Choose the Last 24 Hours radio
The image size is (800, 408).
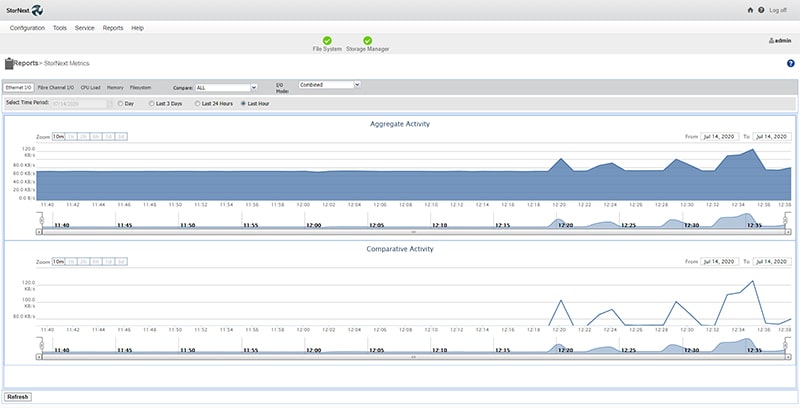tap(196, 103)
